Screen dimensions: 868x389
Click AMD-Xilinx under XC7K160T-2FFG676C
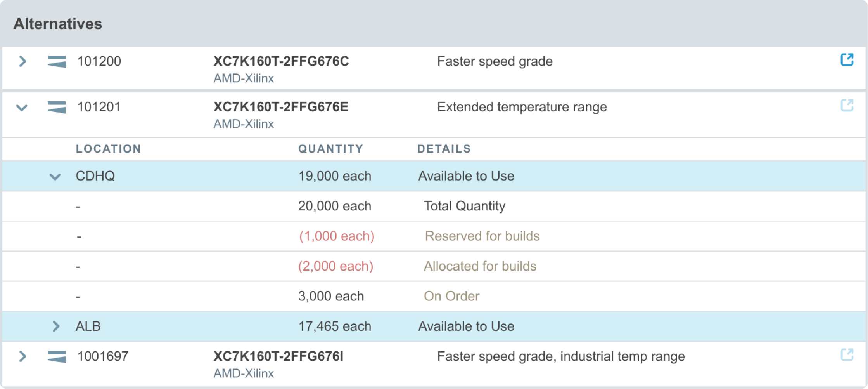point(244,78)
